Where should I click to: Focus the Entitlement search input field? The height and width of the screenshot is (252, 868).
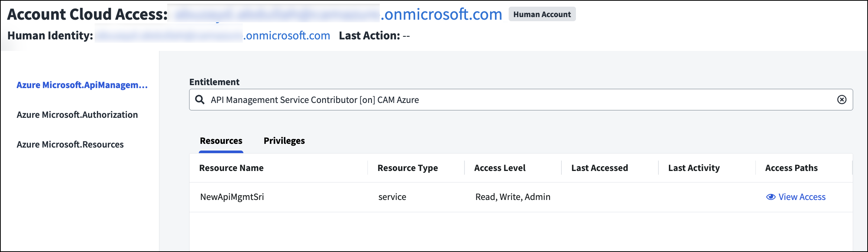pos(520,100)
